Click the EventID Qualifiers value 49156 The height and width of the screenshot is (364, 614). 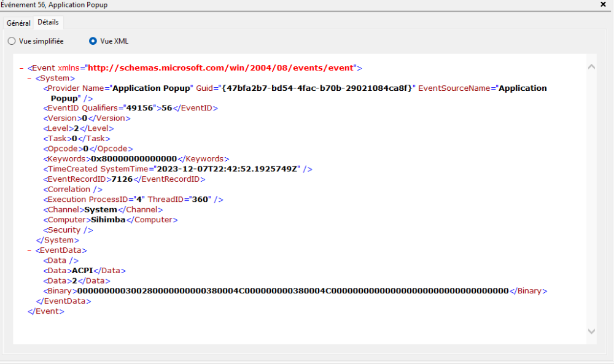point(139,108)
